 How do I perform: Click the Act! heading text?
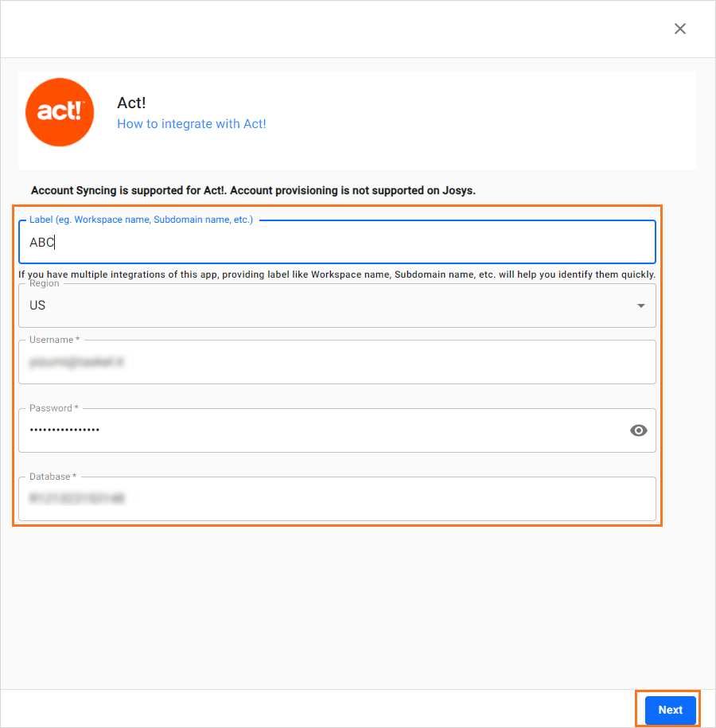pyautogui.click(x=131, y=103)
